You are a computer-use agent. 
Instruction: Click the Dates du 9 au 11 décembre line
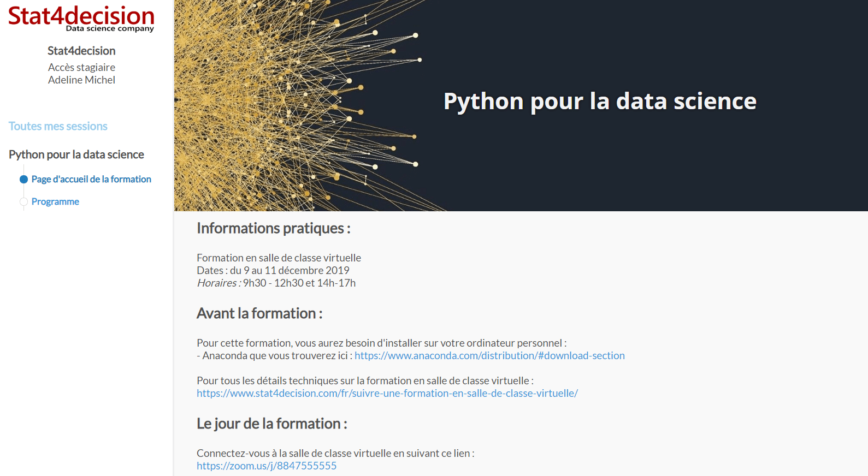coord(273,270)
